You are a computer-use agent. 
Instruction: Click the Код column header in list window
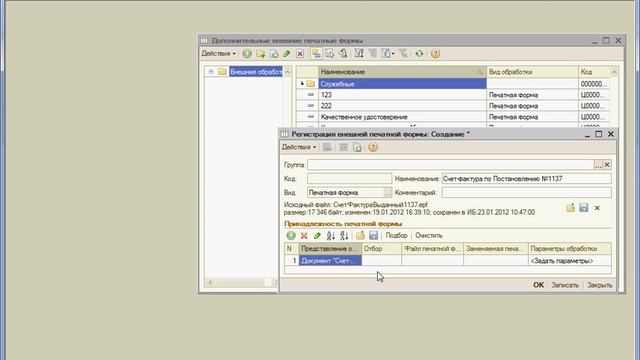coord(594,72)
